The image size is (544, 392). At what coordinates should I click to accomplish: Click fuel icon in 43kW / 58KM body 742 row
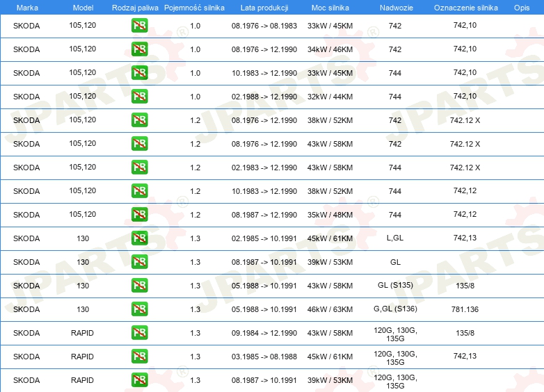pos(139,143)
